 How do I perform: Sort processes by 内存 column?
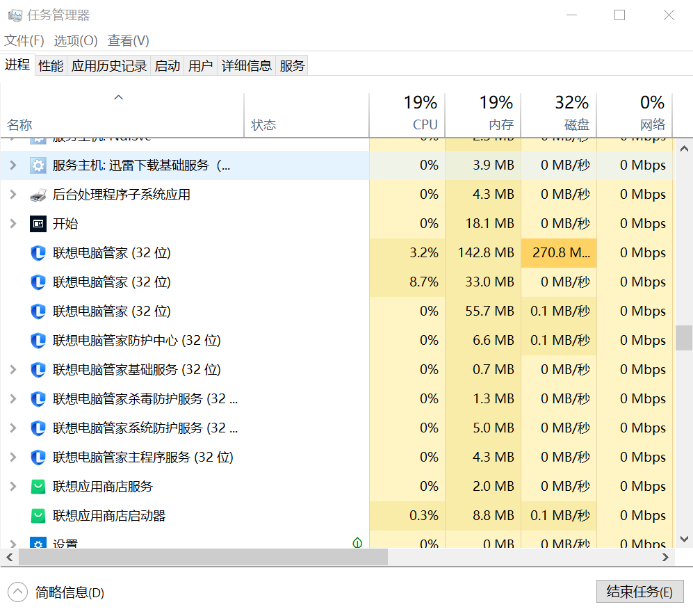(x=483, y=115)
